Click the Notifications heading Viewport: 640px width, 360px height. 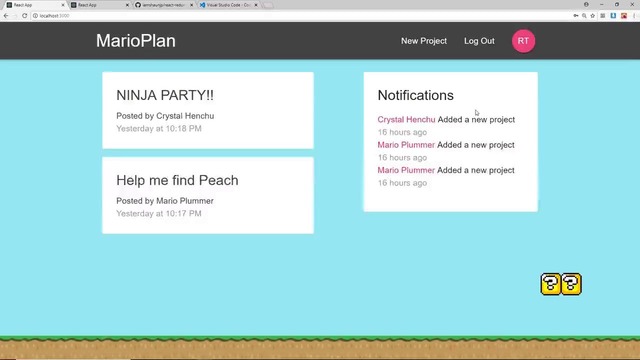(x=416, y=95)
